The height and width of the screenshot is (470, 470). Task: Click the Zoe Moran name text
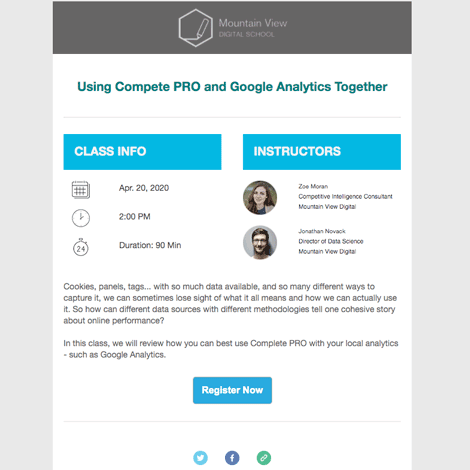313,186
